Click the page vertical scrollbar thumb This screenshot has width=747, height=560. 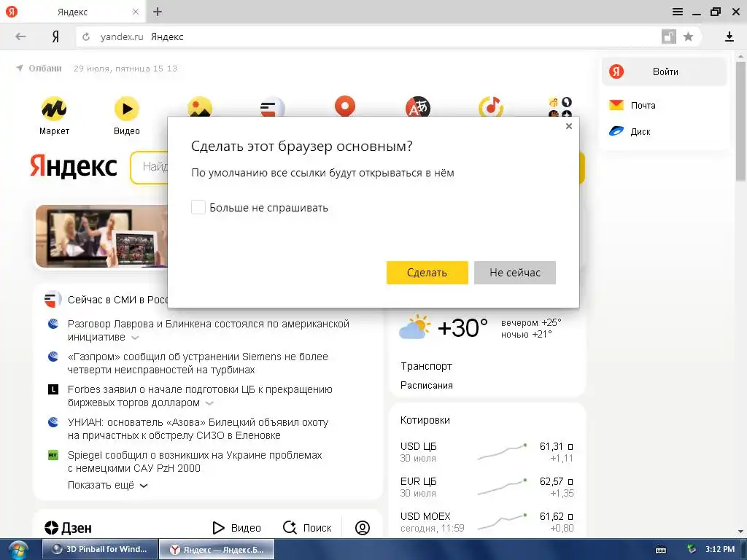point(740,122)
